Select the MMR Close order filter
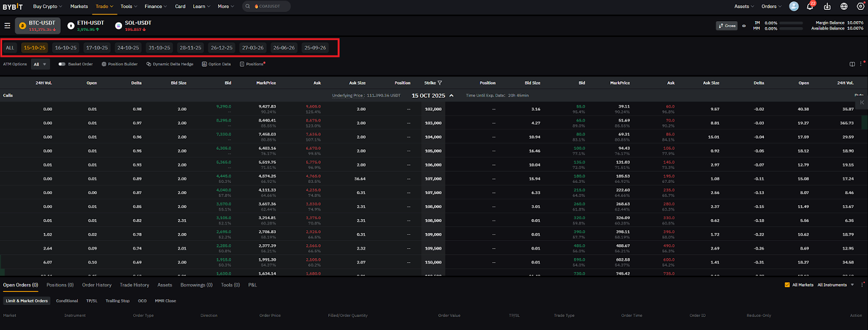Image resolution: width=868 pixels, height=330 pixels. [x=165, y=301]
